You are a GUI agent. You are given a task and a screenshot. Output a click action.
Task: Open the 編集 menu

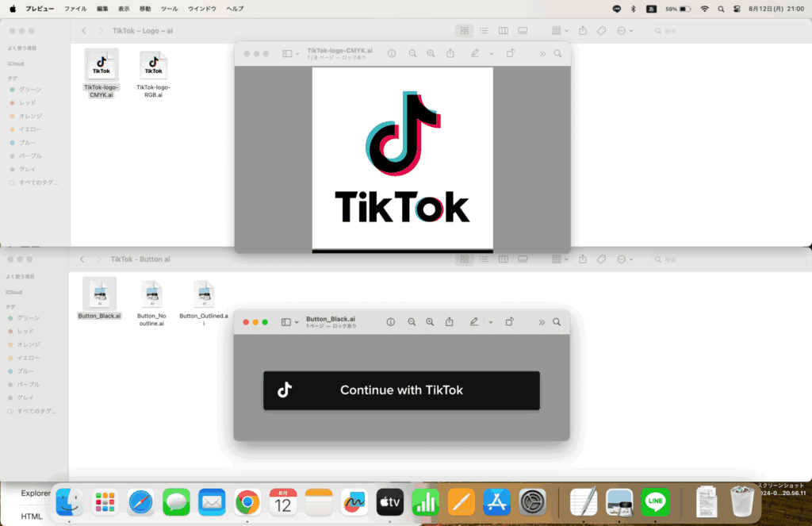pos(102,9)
